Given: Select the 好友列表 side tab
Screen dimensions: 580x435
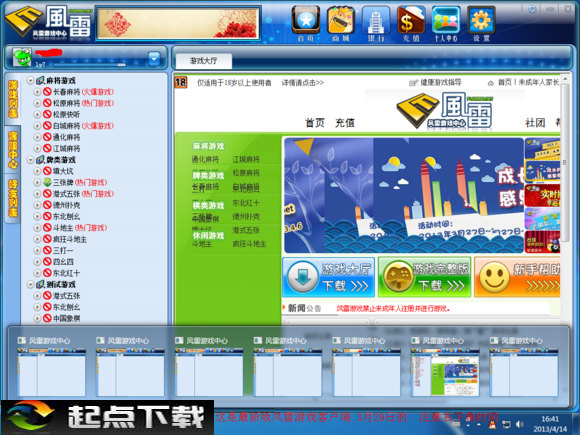Looking at the screenshot, I should point(13,198).
